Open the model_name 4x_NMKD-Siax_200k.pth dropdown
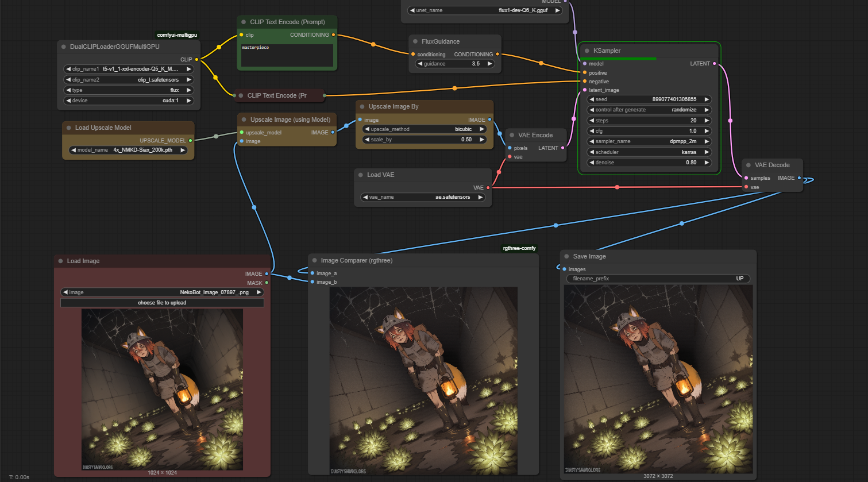This screenshot has width=868, height=482. point(128,150)
